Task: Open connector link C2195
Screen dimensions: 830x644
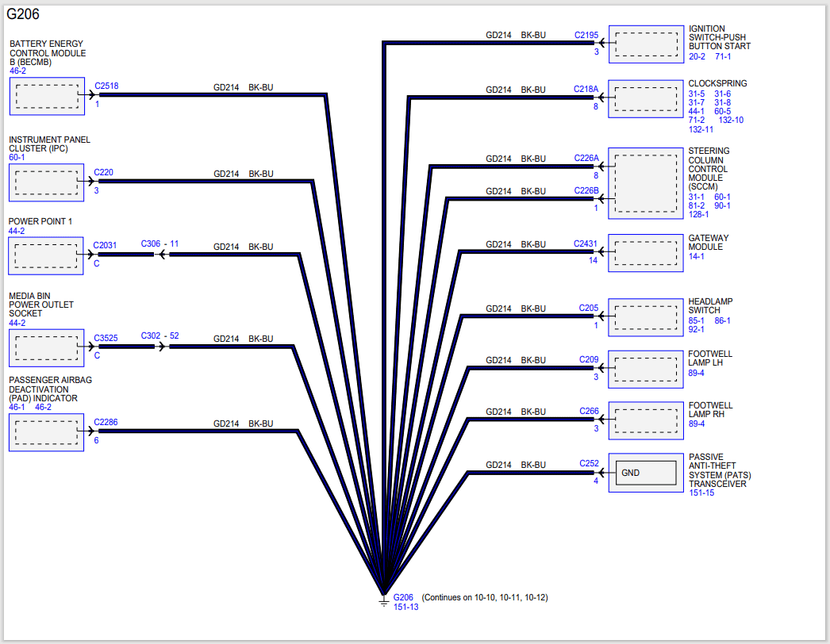Action: [586, 35]
